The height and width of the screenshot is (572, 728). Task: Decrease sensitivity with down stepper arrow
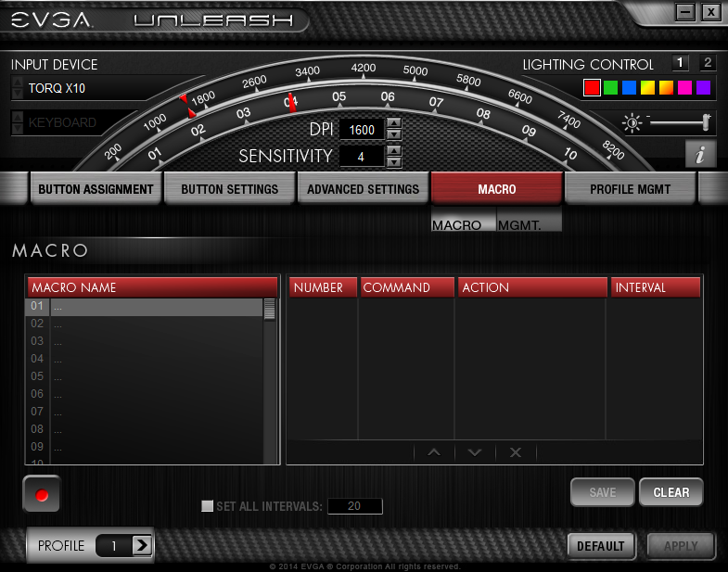point(394,162)
